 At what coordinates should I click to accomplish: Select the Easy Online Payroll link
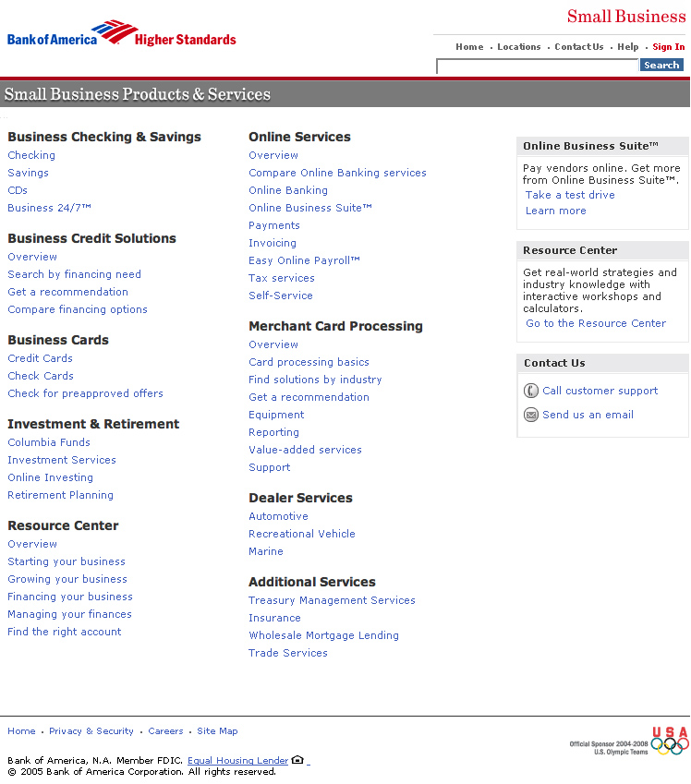pos(304,260)
